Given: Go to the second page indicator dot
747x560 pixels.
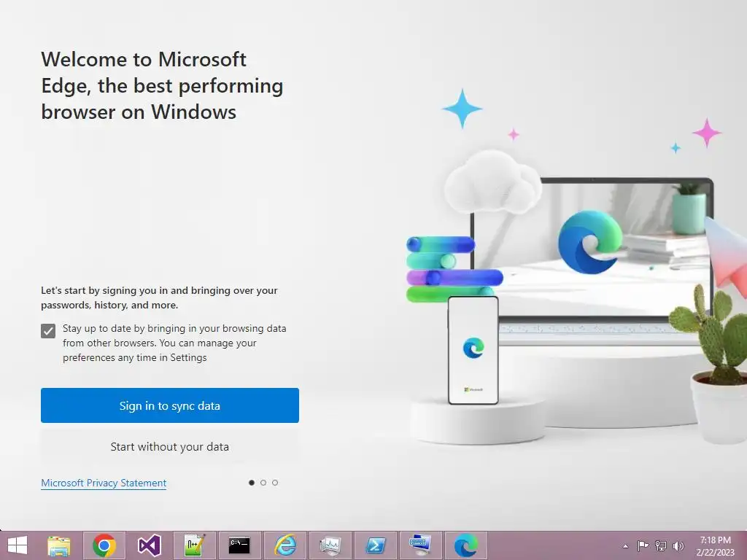Looking at the screenshot, I should pyautogui.click(x=263, y=483).
